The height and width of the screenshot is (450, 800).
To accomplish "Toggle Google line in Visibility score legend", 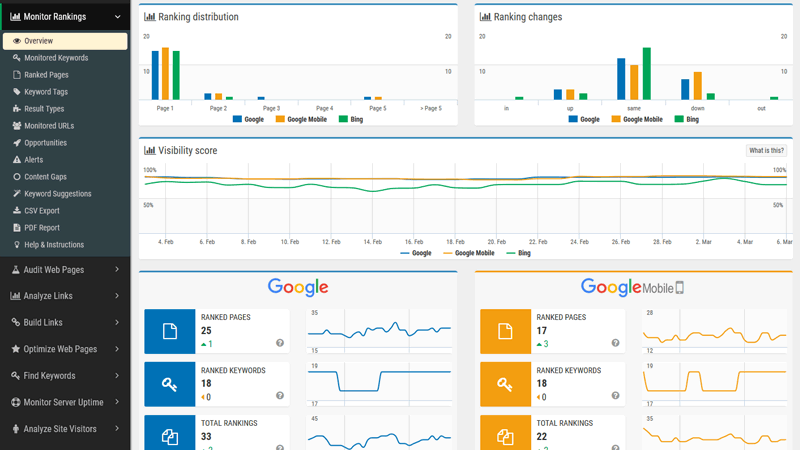I will pyautogui.click(x=416, y=253).
